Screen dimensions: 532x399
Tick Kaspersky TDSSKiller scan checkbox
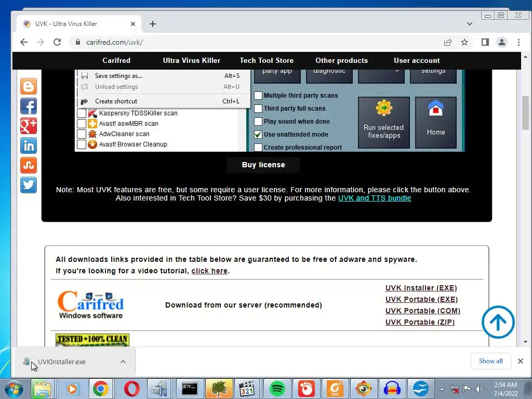coord(82,113)
